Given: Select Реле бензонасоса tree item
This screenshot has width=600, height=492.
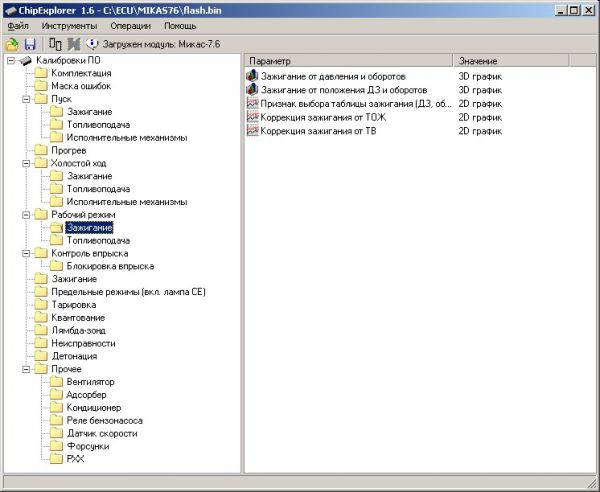Looking at the screenshot, I should pyautogui.click(x=104, y=421).
